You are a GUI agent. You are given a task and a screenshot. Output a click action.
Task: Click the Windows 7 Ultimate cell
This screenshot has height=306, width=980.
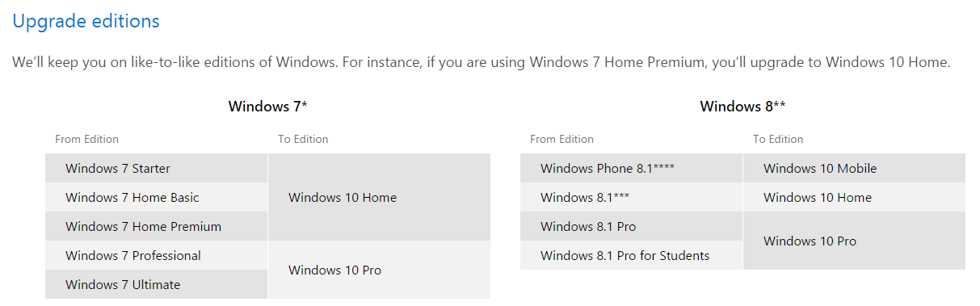(x=156, y=284)
